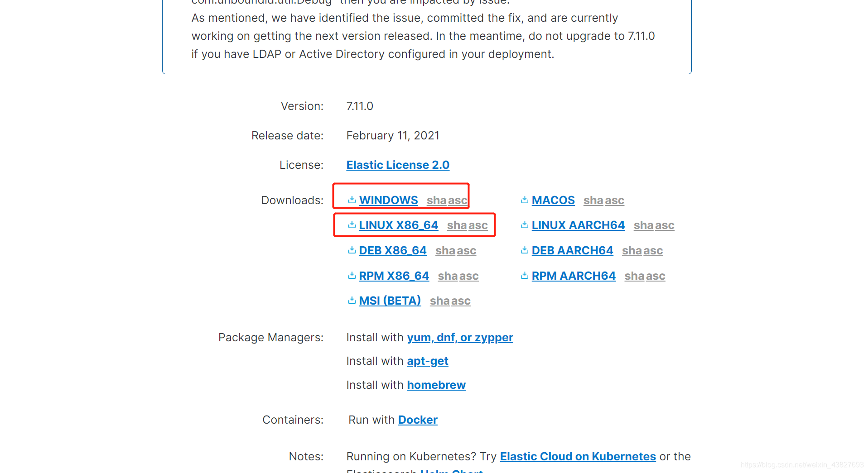Open the sha checksum for RPM X86_64
This screenshot has height=473, width=868.
tap(448, 276)
